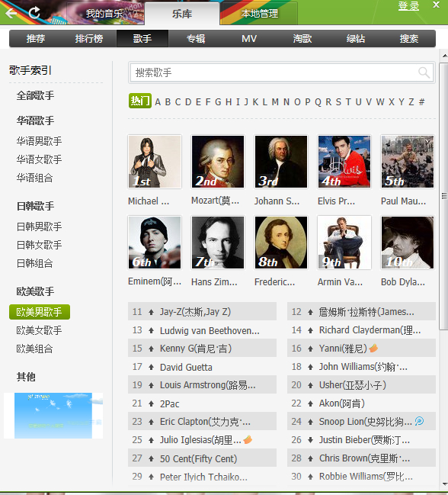Open the 排行榜 charts menu
Viewport: 448px width, 495px height.
pos(89,38)
